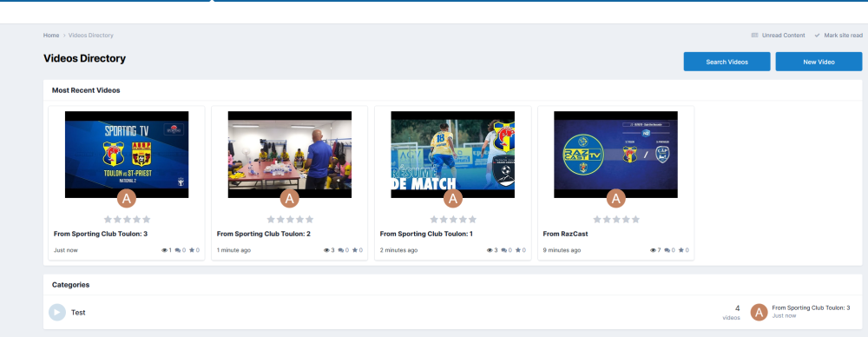Click star rating of Sporting Club Toulon: 1
This screenshot has width=868, height=337.
point(453,220)
